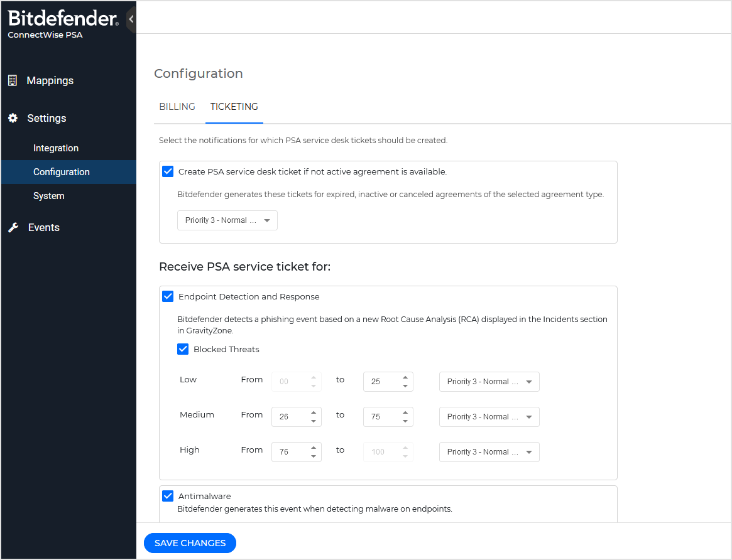Click SAVE CHANGES
This screenshot has height=560, width=732.
click(190, 543)
